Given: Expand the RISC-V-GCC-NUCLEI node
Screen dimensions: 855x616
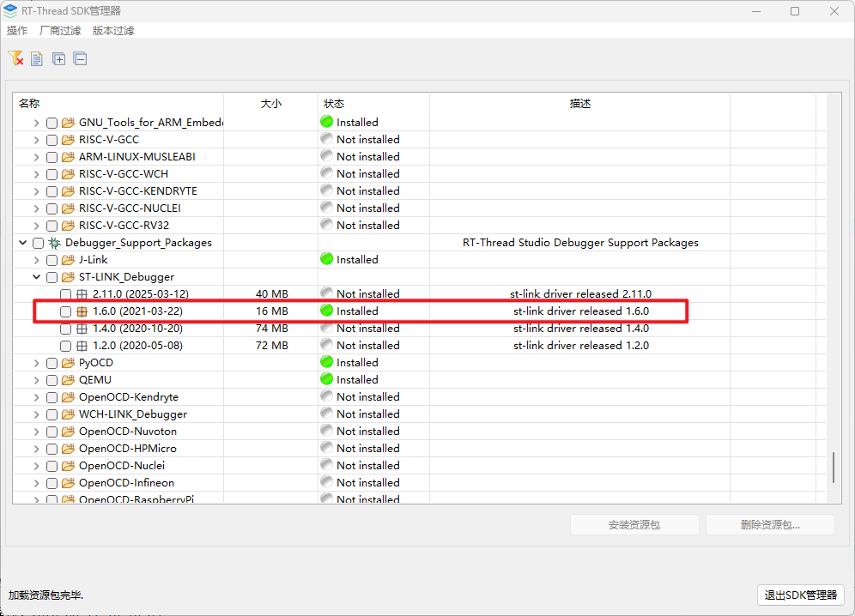Looking at the screenshot, I should click(37, 208).
